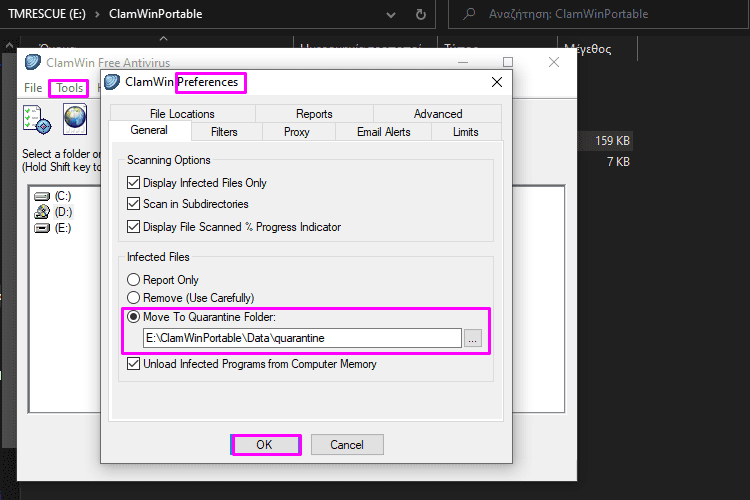
Task: Expand the breadcrumb chevron after TMRESCUE (E:)
Action: 98,14
